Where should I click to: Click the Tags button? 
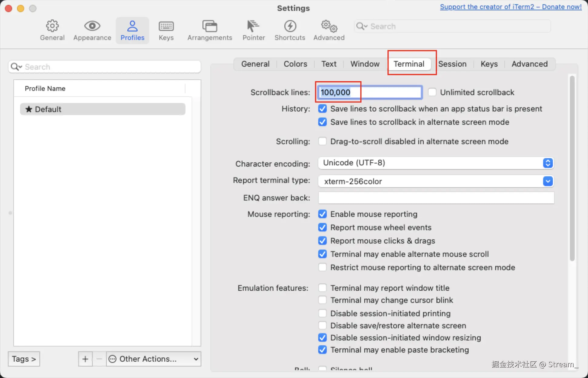24,359
